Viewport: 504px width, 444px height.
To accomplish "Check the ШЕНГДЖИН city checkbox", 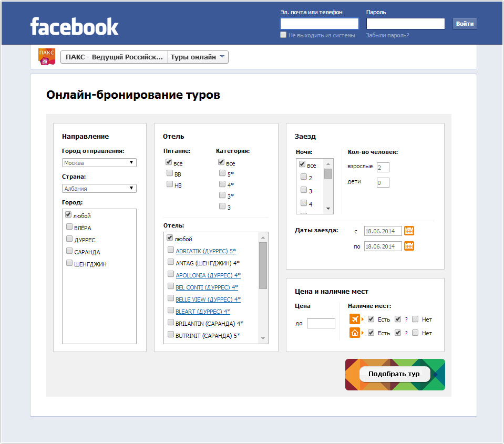I will click(69, 263).
